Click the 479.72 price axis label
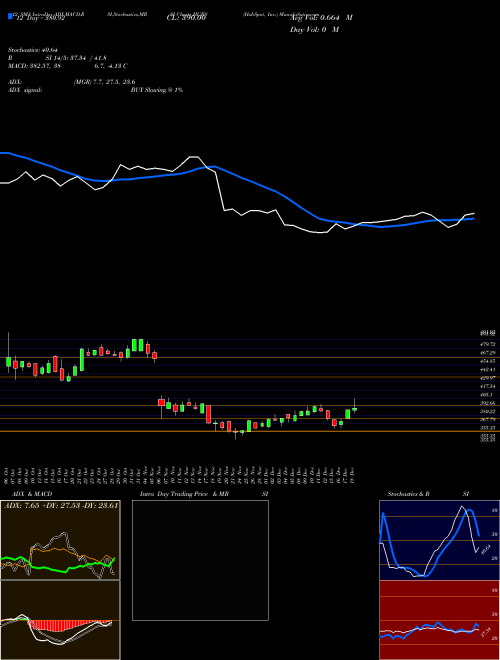This screenshot has height=660, width=500. click(x=488, y=344)
